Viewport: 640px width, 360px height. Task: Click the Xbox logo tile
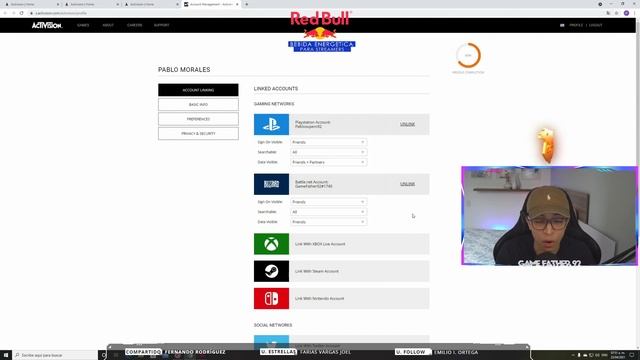coord(271,244)
